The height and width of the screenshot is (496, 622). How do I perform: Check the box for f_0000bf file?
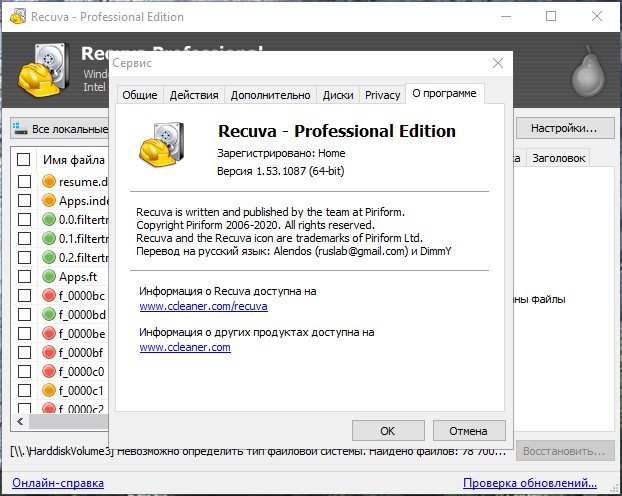point(25,352)
